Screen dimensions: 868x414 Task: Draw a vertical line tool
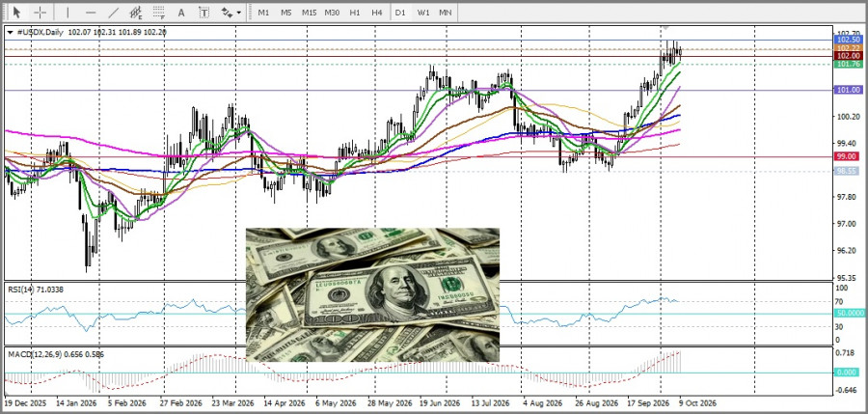pos(68,12)
